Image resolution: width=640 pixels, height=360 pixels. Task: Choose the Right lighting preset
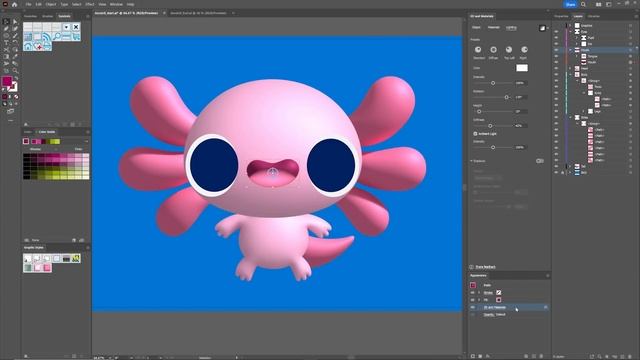point(524,49)
